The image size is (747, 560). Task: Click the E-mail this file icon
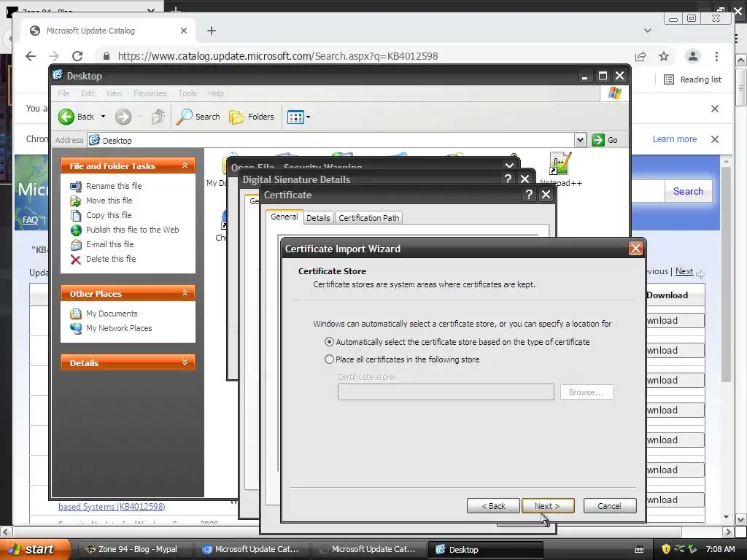click(x=76, y=245)
